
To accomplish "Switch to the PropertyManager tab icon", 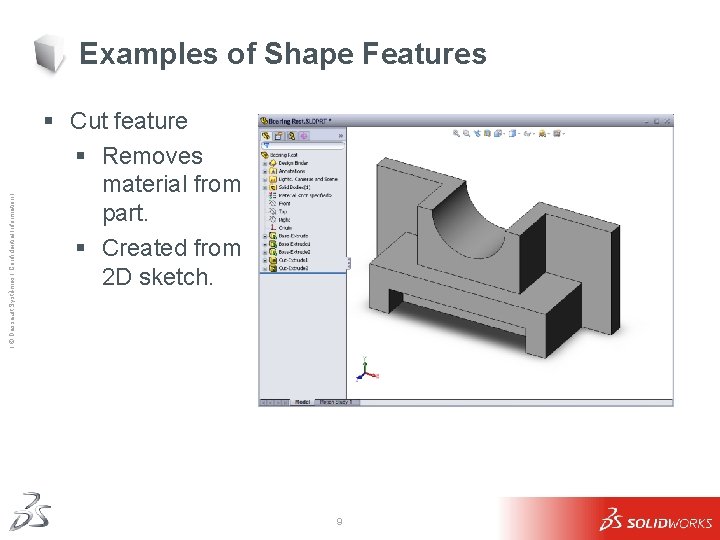I will tap(279, 136).
